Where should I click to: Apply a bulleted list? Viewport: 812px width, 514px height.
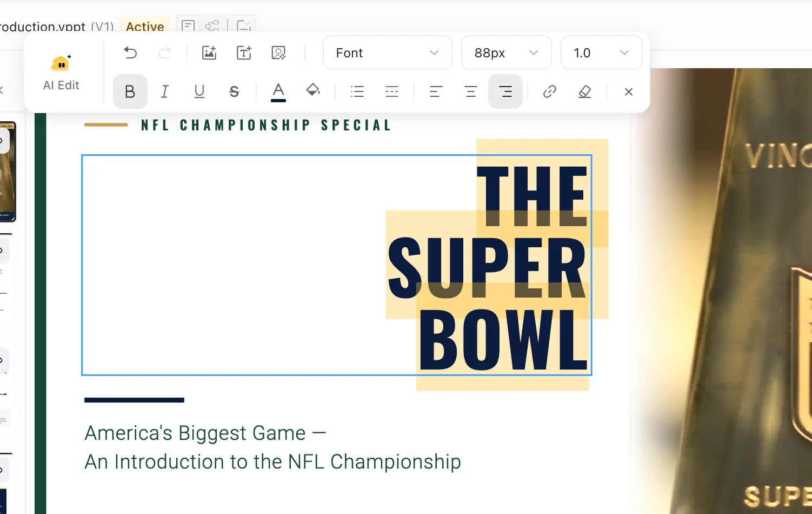coord(357,91)
